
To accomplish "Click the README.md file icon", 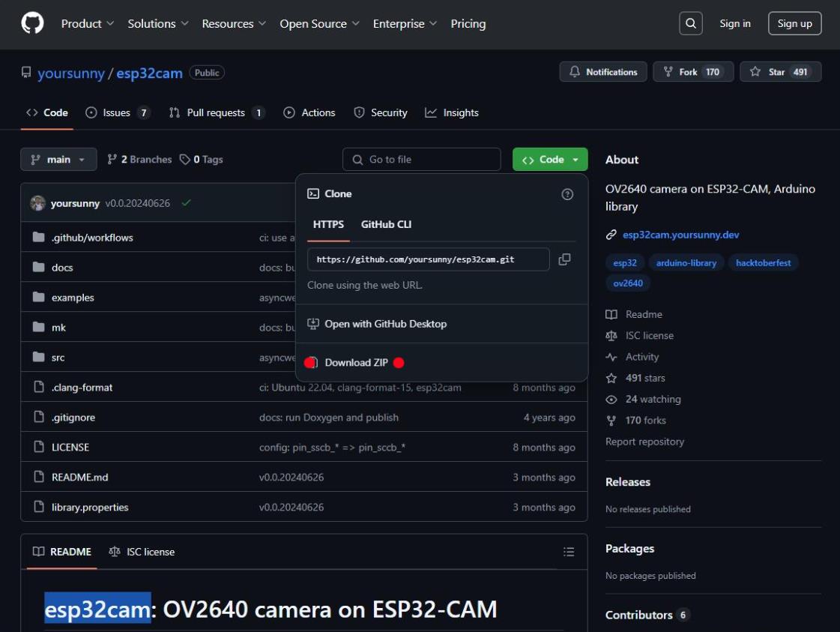I will [38, 477].
